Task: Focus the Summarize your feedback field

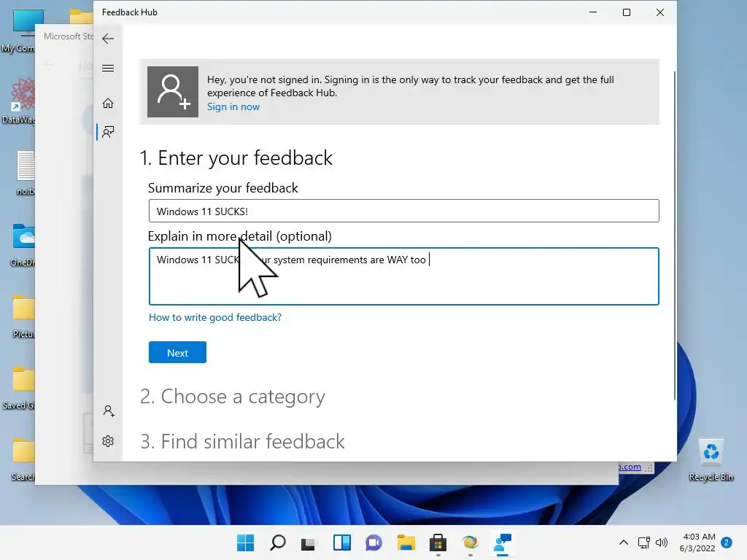Action: pos(404,211)
